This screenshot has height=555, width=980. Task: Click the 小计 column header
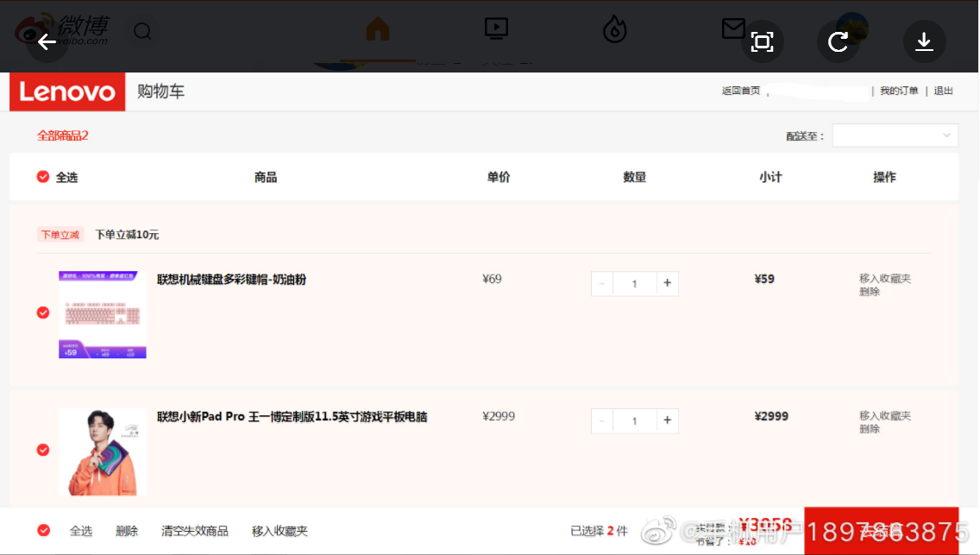click(x=770, y=177)
